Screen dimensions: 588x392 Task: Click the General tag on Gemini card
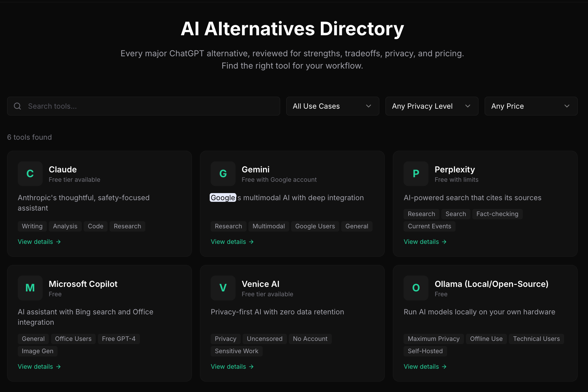[357, 226]
